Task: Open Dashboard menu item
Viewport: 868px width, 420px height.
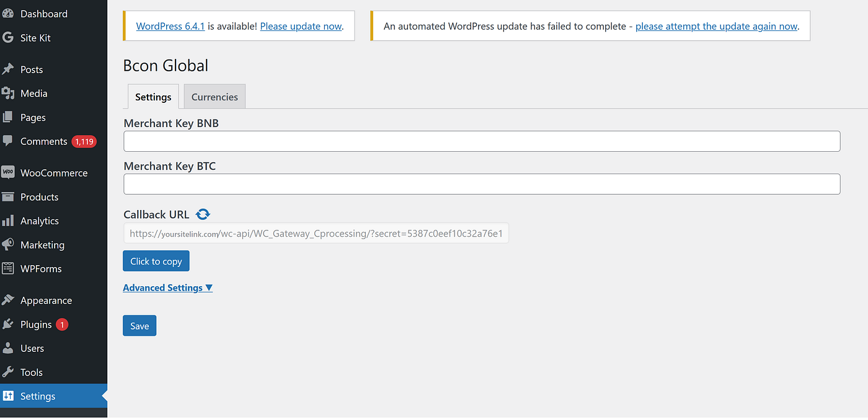Action: tap(44, 14)
